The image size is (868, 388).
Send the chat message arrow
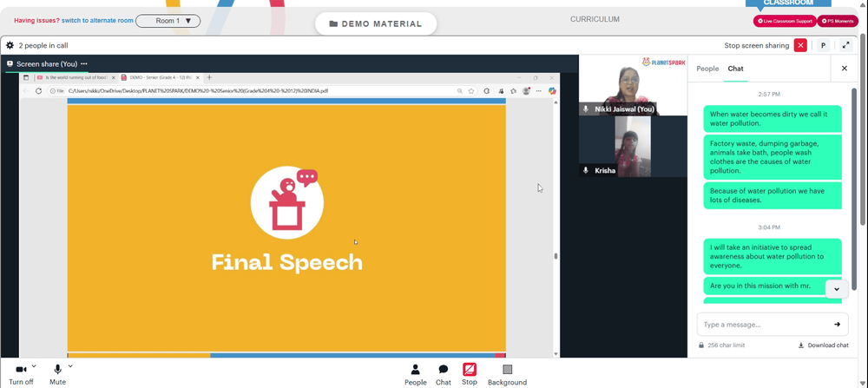(x=837, y=325)
